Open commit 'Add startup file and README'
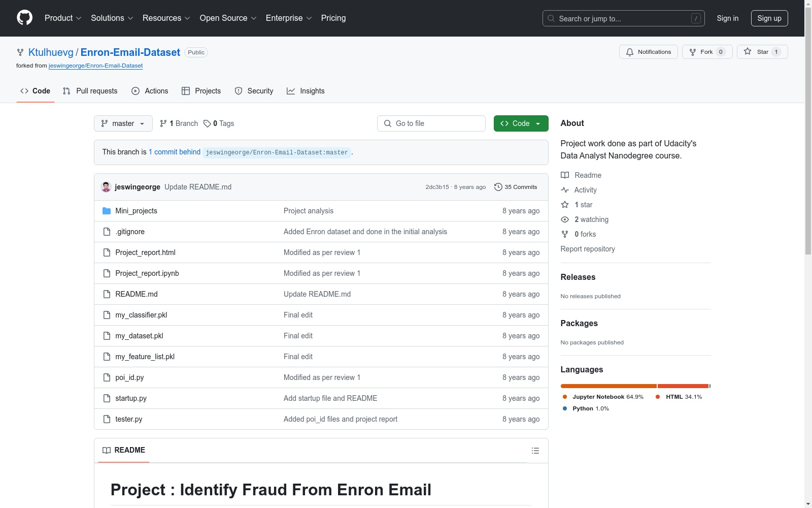This screenshot has height=508, width=812. 330,398
